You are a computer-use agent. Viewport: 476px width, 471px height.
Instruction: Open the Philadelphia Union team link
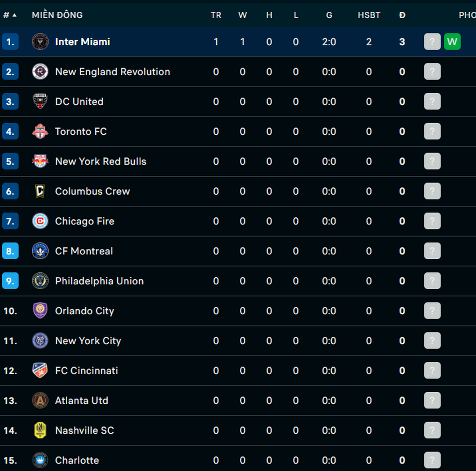pos(99,281)
